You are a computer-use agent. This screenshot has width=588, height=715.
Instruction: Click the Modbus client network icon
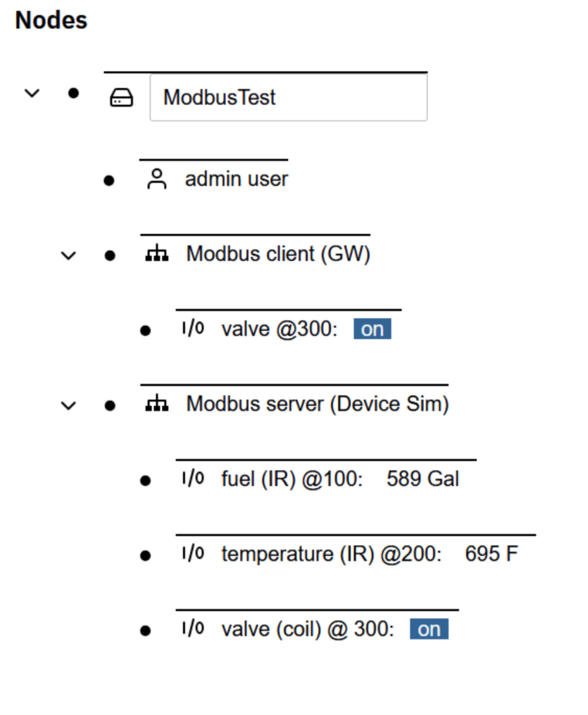click(157, 254)
